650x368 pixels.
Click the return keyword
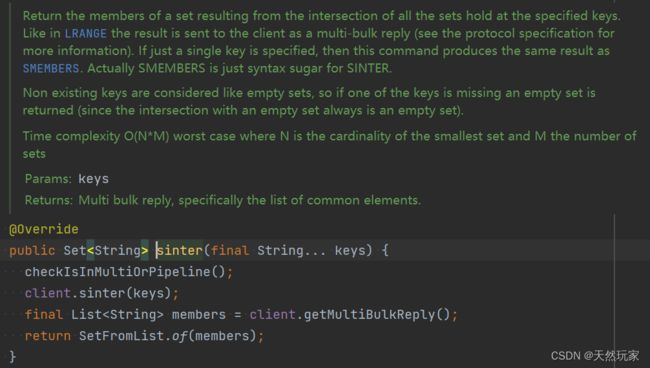click(48, 336)
